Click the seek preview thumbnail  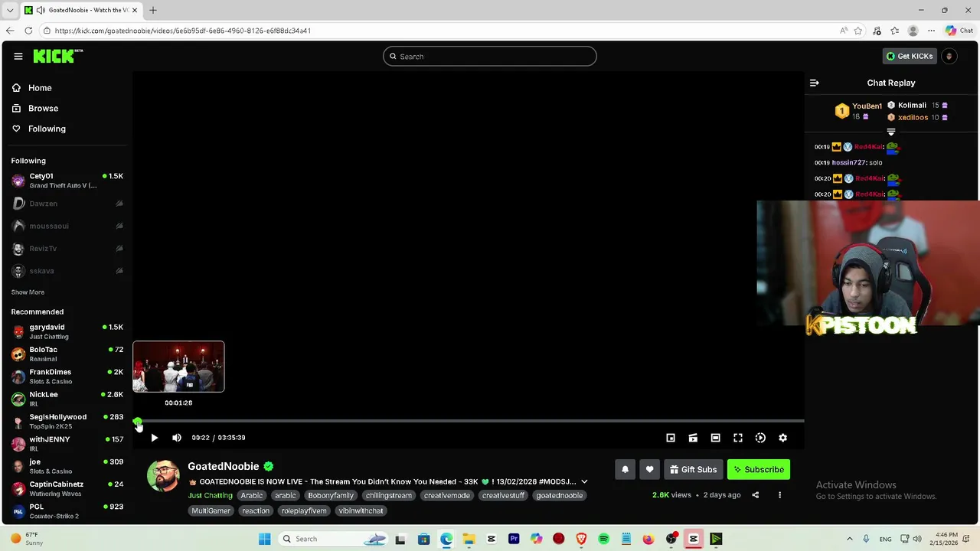pos(178,367)
